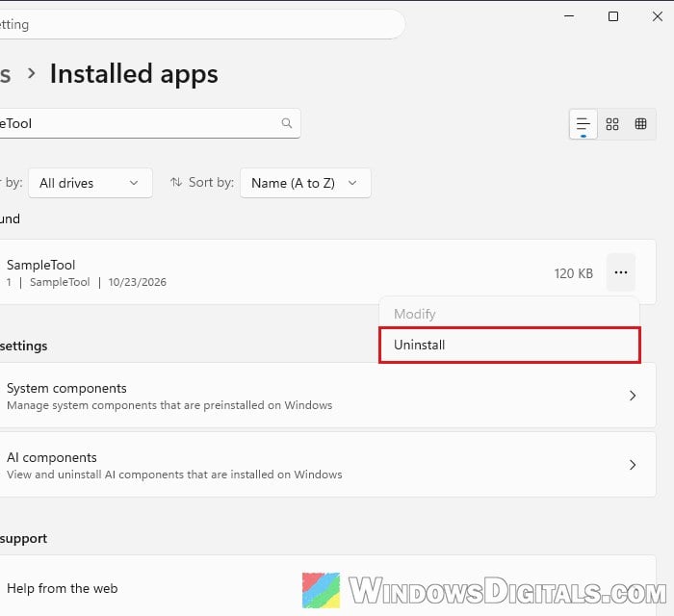Minimize the Settings window

569,16
